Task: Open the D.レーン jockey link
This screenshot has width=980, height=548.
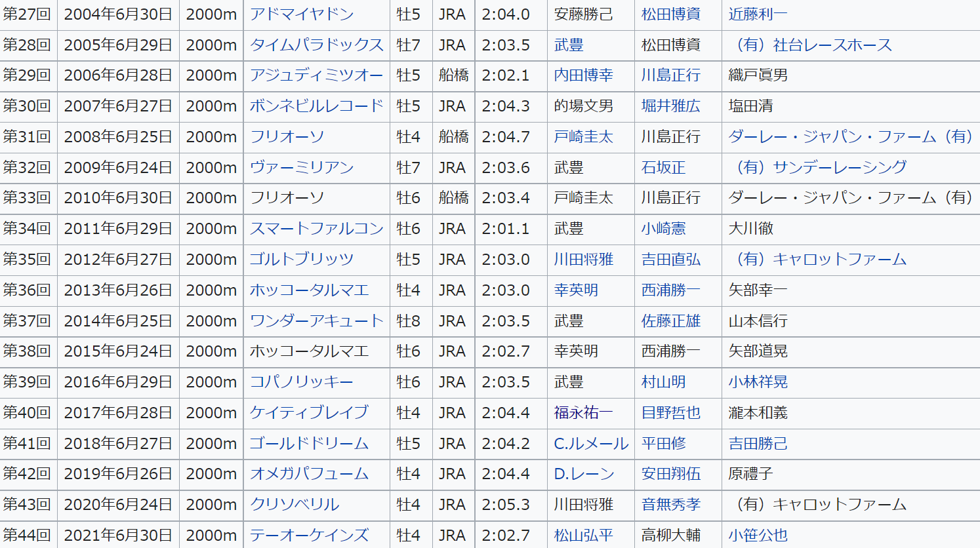Action: click(x=584, y=473)
